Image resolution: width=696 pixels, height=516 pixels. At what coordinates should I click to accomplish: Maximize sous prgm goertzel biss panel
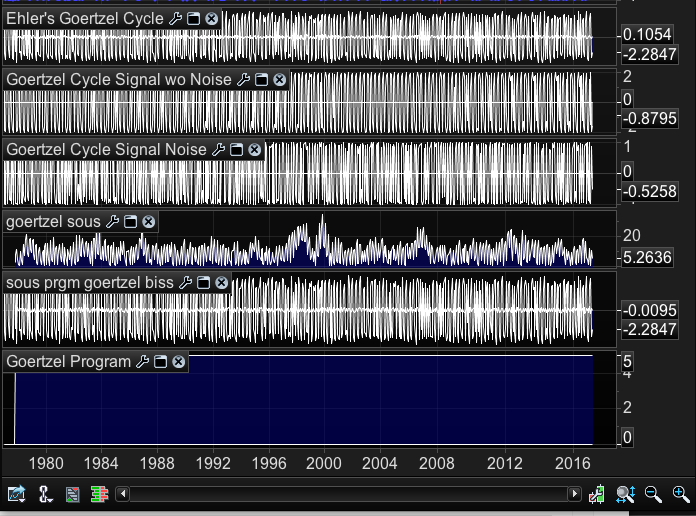pyautogui.click(x=203, y=283)
